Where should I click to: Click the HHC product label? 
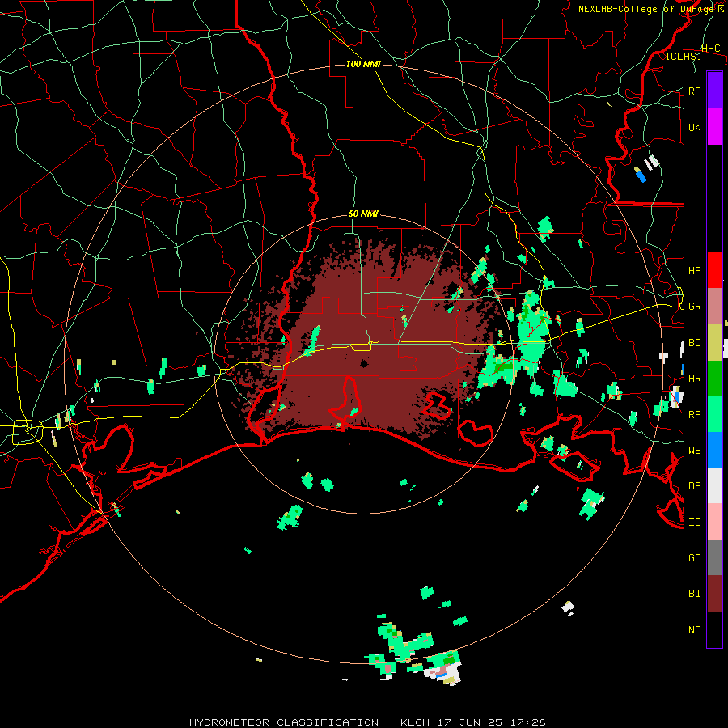click(x=710, y=49)
